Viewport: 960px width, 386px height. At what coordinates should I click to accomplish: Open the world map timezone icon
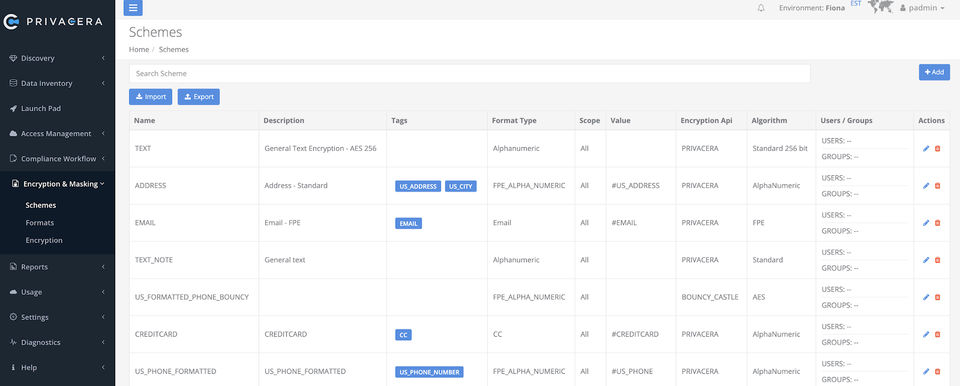coord(880,7)
